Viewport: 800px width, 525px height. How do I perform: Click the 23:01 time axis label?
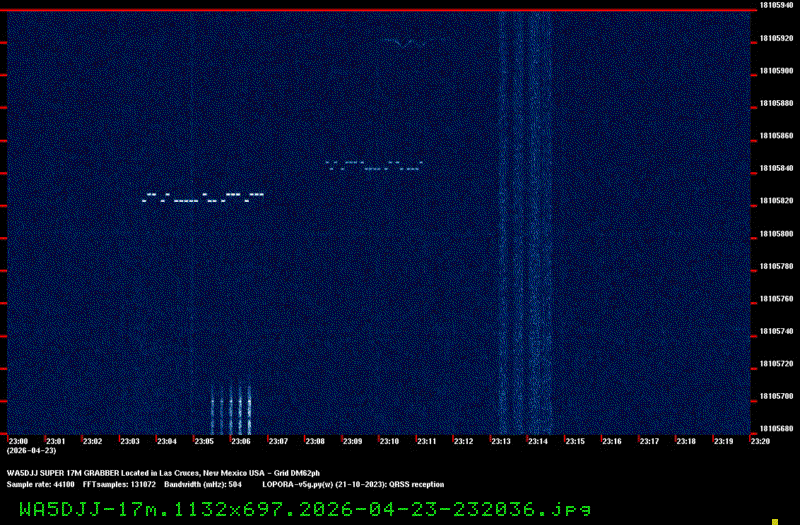[56, 441]
